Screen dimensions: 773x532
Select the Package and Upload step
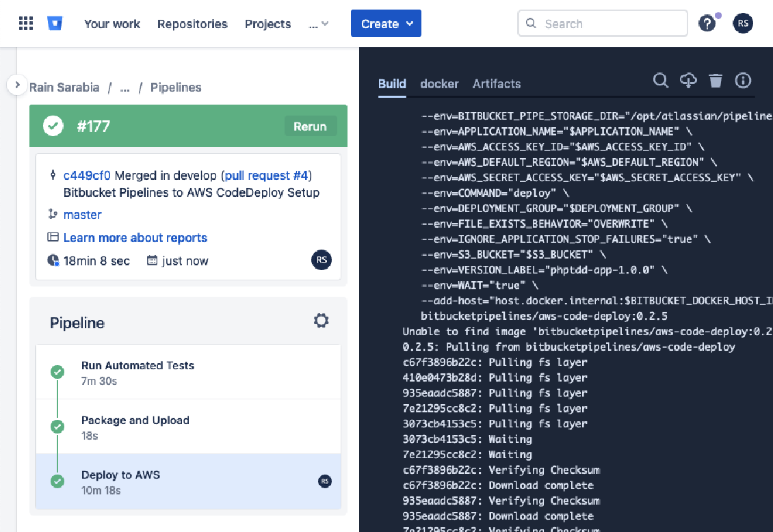pyautogui.click(x=188, y=427)
